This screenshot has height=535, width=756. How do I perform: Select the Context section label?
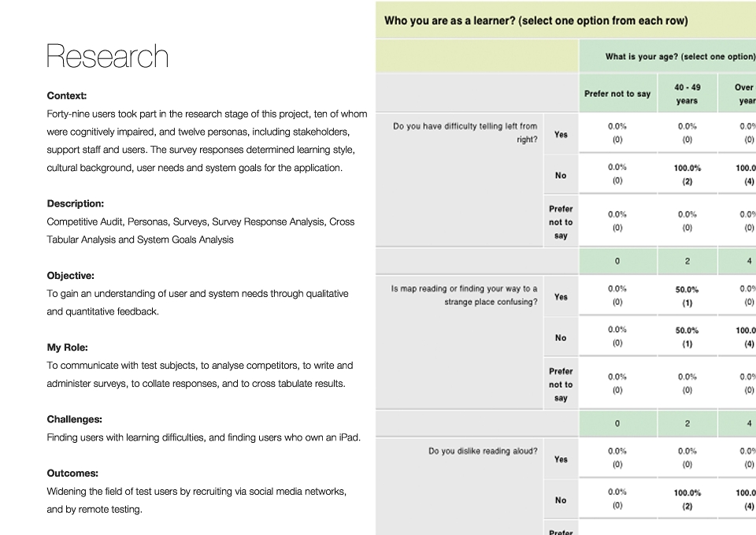click(x=66, y=95)
